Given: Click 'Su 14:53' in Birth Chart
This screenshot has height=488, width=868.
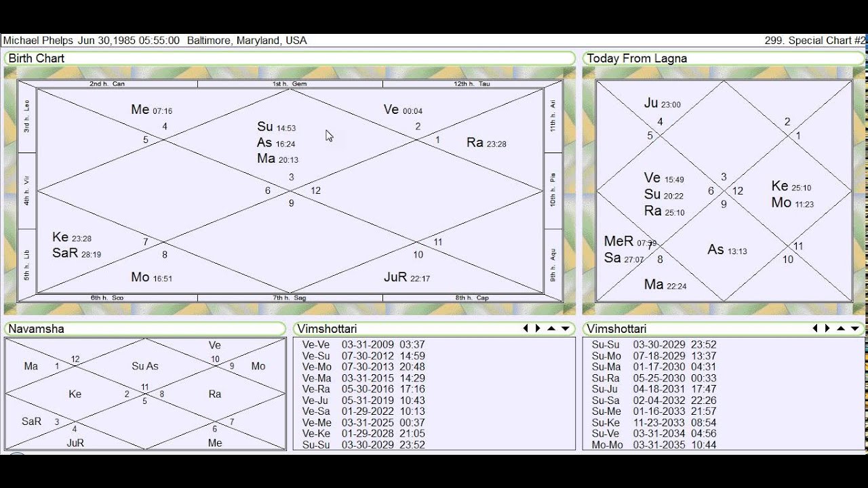Looking at the screenshot, I should 276,127.
